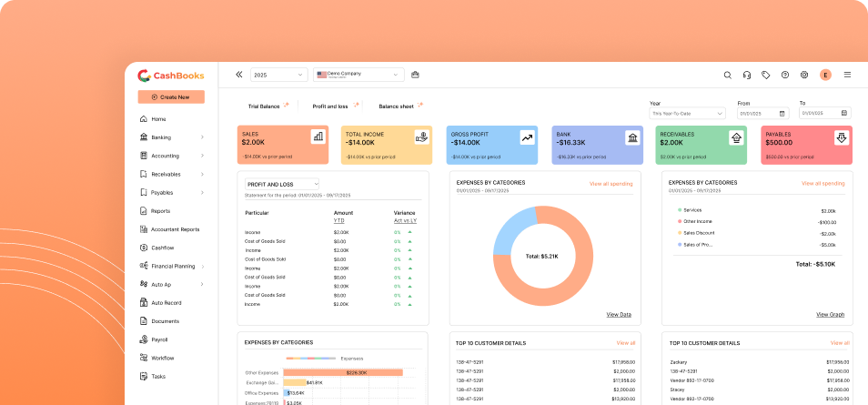Click the View Data link
The height and width of the screenshot is (405, 868).
[619, 315]
